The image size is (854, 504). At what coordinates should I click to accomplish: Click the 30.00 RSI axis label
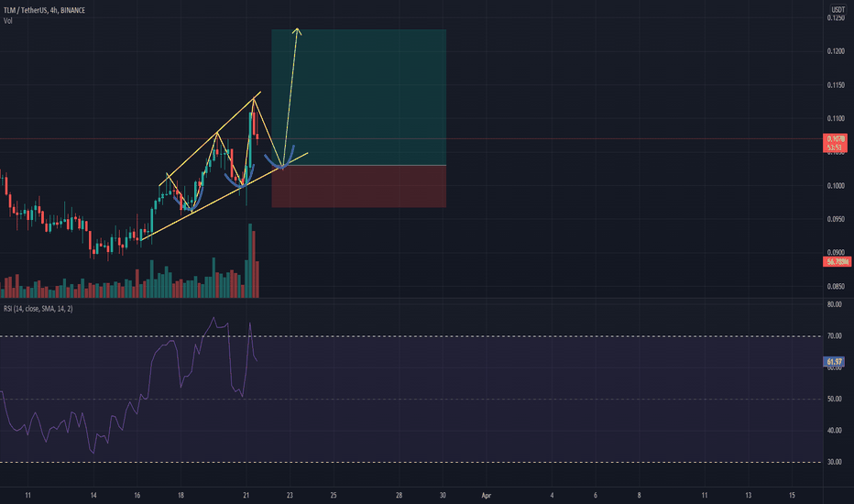coord(834,462)
